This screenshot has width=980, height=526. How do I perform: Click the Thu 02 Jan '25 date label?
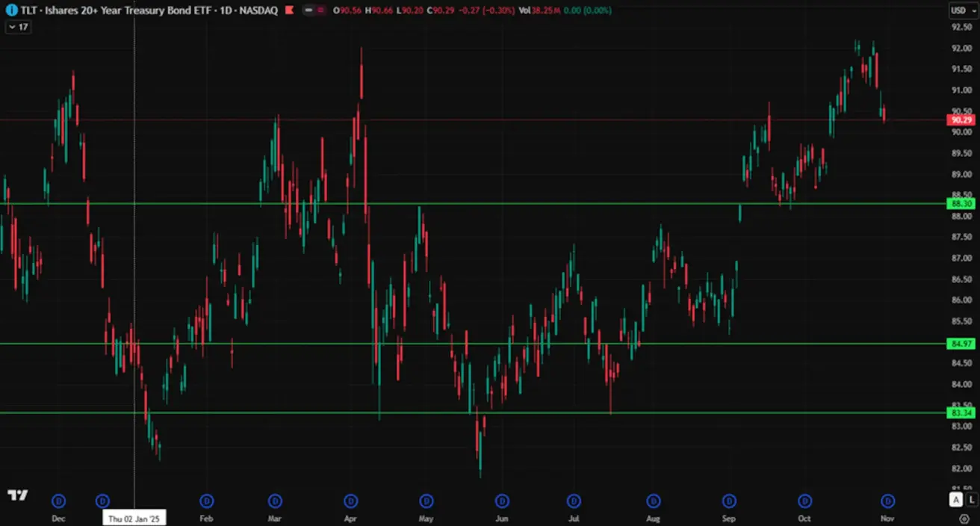pyautogui.click(x=134, y=518)
